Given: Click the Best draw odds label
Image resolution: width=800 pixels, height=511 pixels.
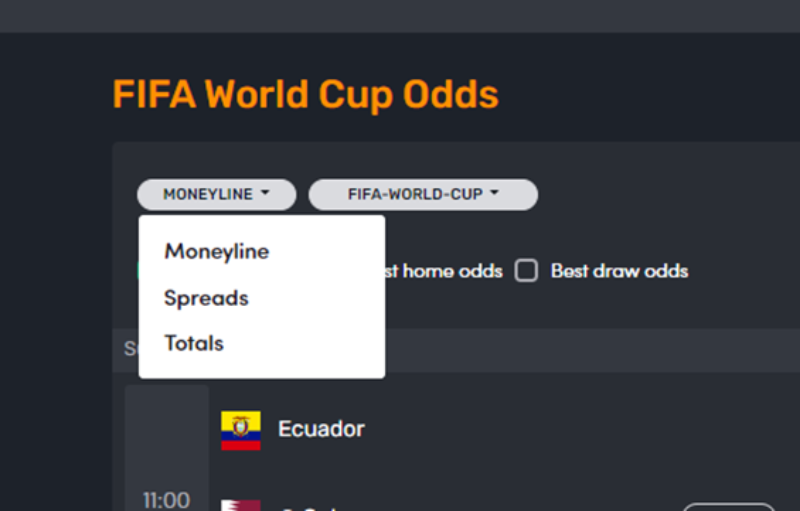Looking at the screenshot, I should [619, 271].
